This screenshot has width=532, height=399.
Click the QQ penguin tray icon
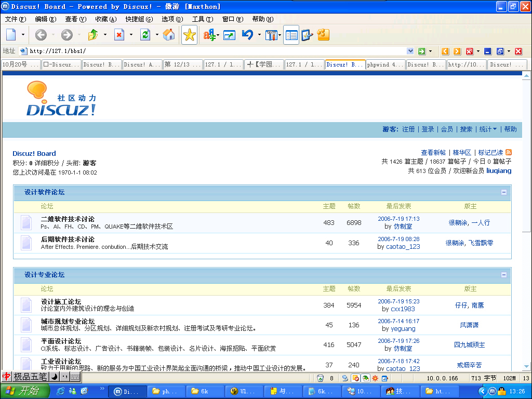click(x=502, y=391)
